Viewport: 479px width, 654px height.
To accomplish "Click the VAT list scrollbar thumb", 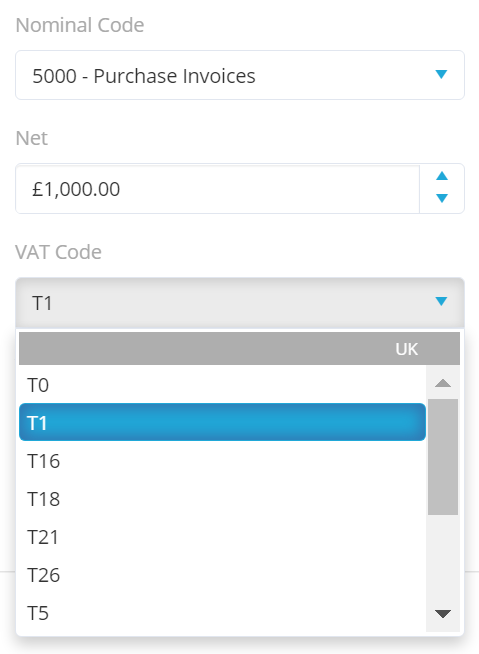I will (443, 457).
